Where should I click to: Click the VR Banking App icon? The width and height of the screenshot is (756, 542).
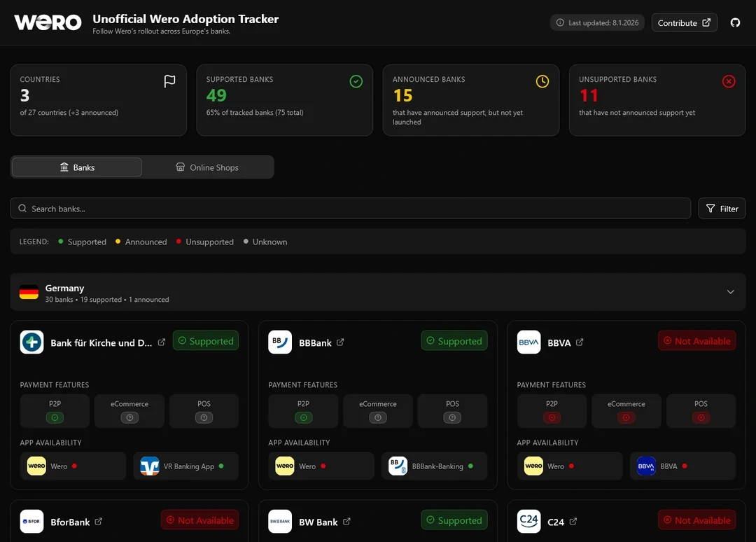pos(150,466)
